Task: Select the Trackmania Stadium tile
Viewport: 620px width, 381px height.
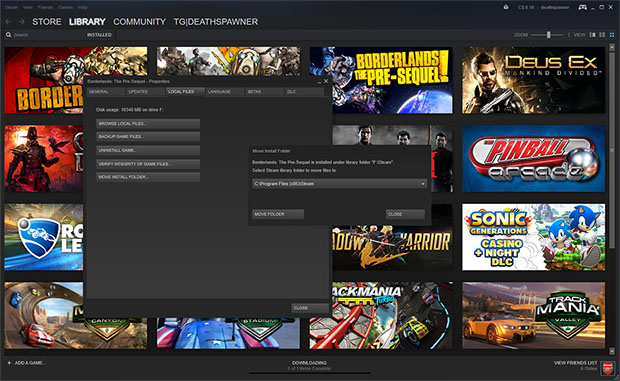Action: point(229,333)
